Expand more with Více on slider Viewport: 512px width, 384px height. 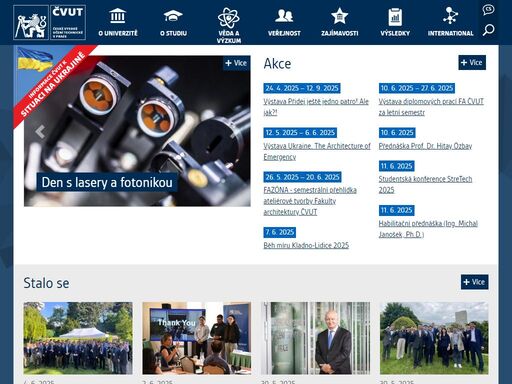coord(236,63)
